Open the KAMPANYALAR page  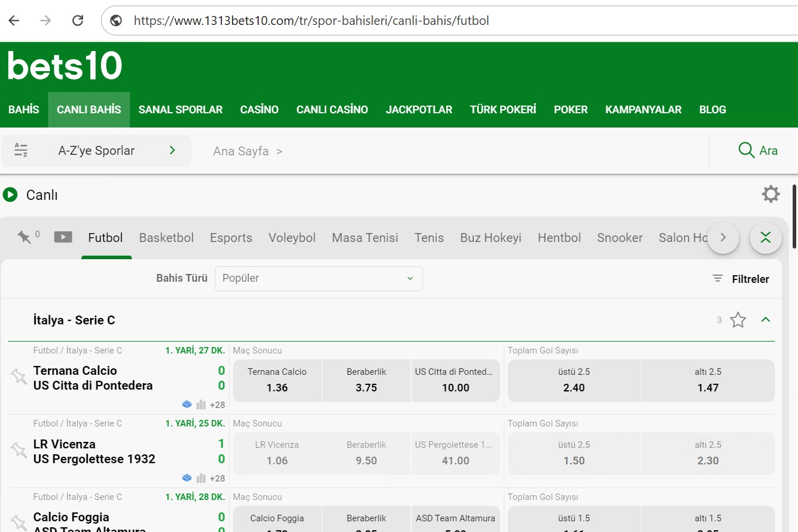[643, 110]
